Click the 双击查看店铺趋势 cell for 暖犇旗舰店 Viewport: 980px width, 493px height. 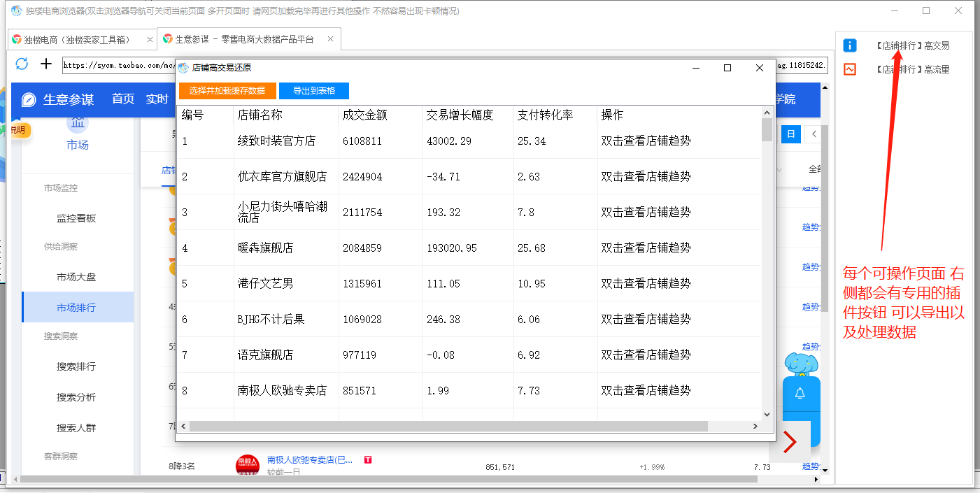(x=646, y=248)
